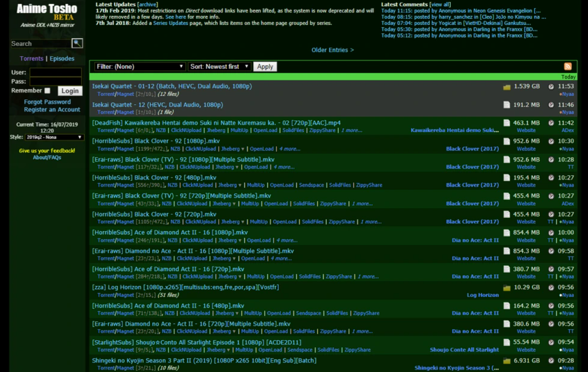Click folder icon beside 10.29 GB
Screen dimensions: 588x372
pos(507,288)
